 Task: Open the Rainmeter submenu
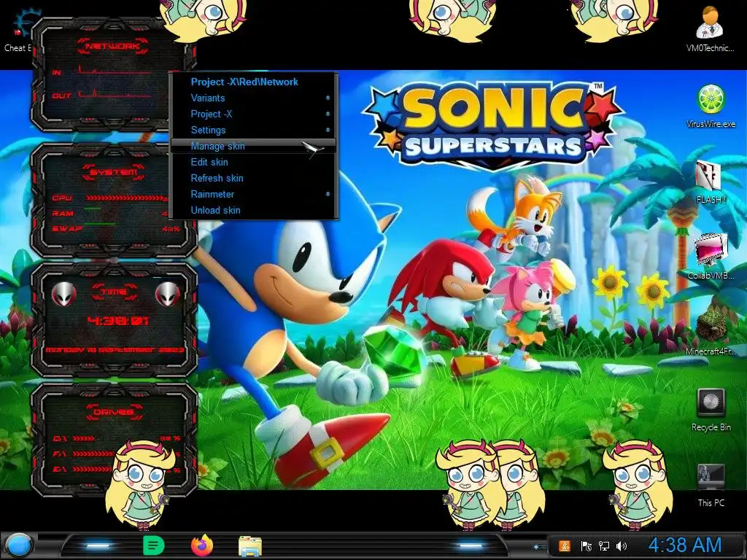[x=253, y=194]
